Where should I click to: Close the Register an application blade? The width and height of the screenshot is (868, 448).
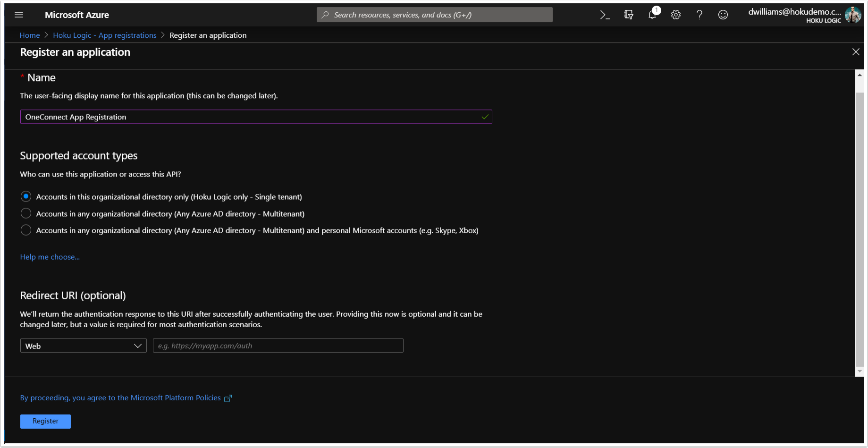(856, 52)
